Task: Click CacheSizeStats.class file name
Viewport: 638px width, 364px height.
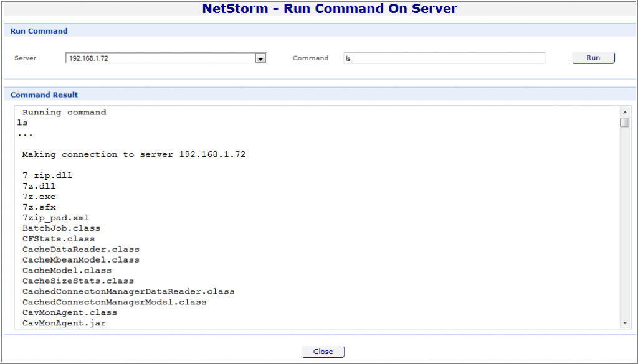Action: pyautogui.click(x=78, y=281)
